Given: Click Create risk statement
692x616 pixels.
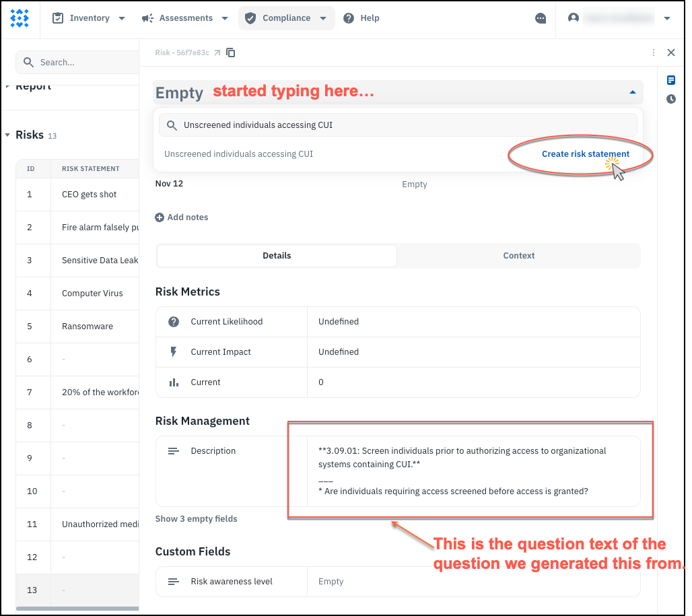Looking at the screenshot, I should pos(585,154).
